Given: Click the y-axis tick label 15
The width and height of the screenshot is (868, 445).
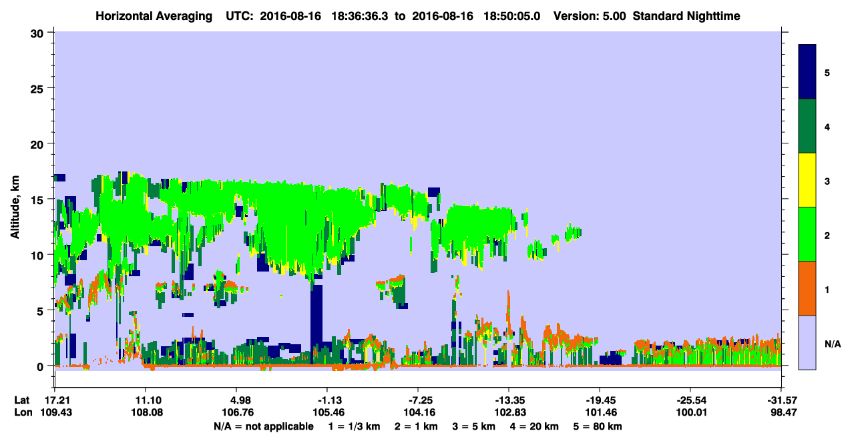Looking at the screenshot, I should tap(39, 199).
